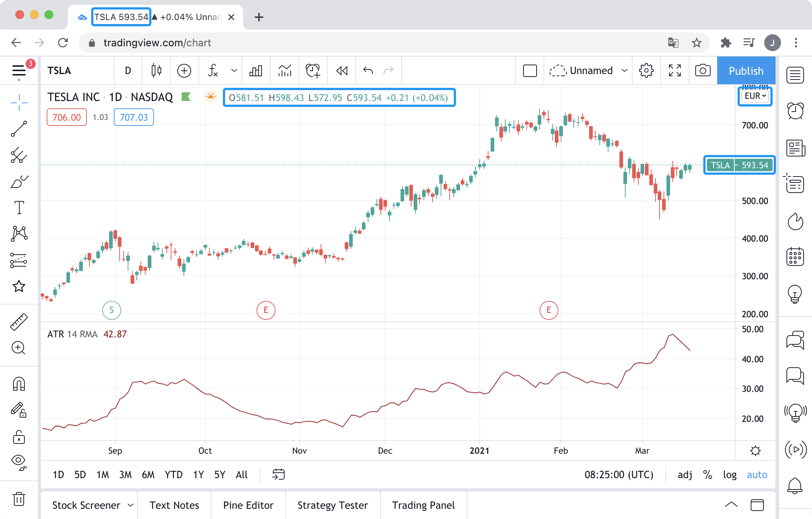Redo the last undone action
The image size is (812, 519).
[x=388, y=70]
